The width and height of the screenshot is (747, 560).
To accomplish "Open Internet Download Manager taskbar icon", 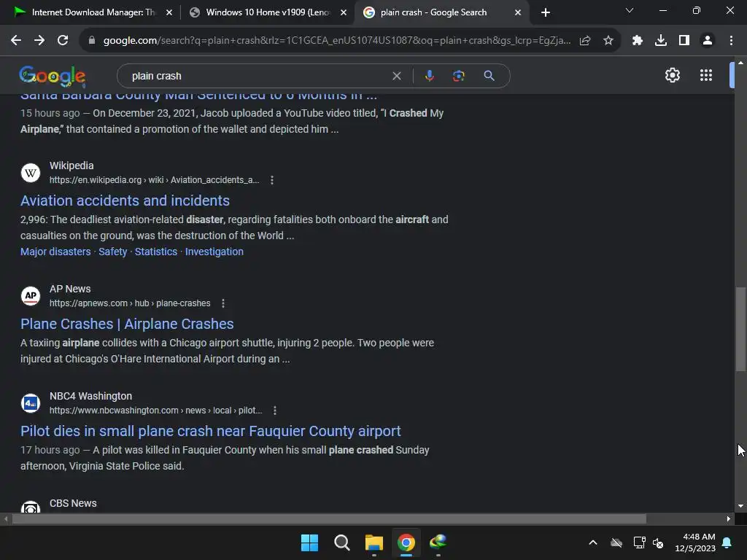I will point(438,542).
